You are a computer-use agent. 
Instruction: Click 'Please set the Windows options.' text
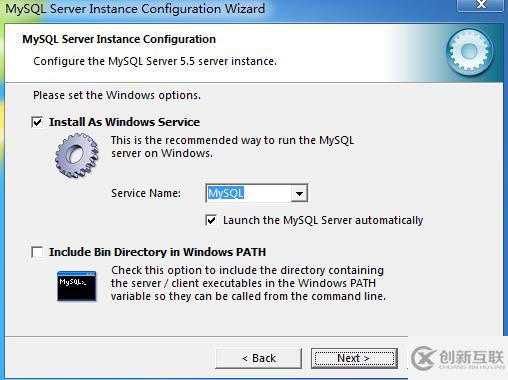click(x=117, y=95)
